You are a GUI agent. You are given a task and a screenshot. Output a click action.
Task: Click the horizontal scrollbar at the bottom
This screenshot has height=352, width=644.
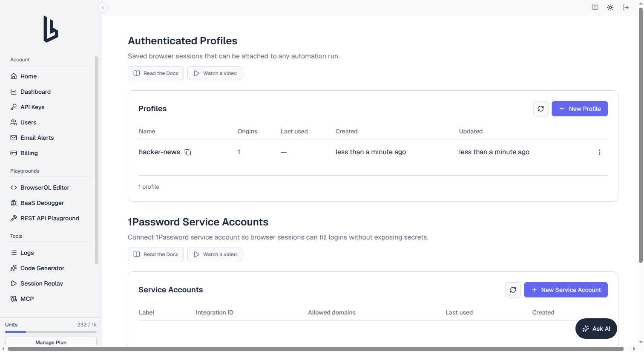316,349
